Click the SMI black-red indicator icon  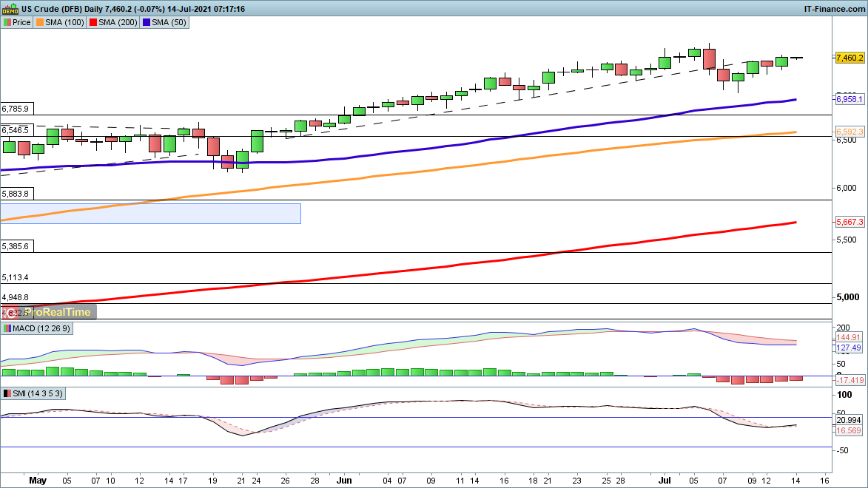[7, 393]
